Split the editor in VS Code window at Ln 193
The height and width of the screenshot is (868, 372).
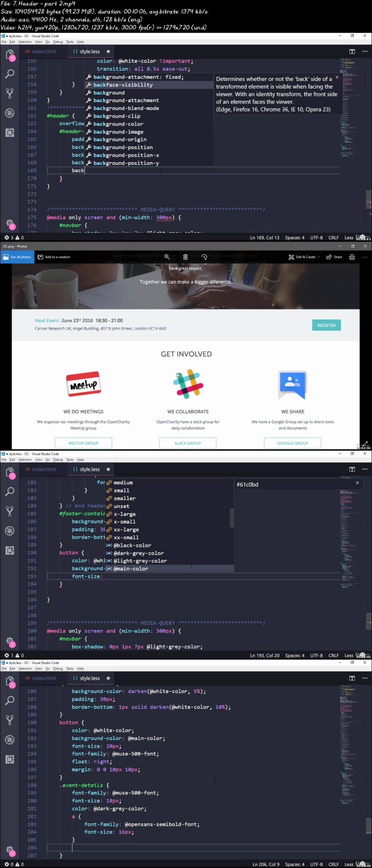[352, 469]
